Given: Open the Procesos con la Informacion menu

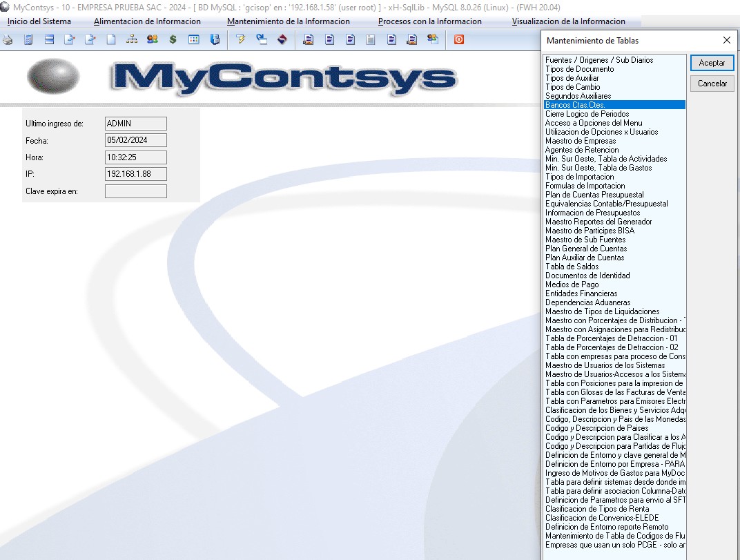Looking at the screenshot, I should point(429,21).
